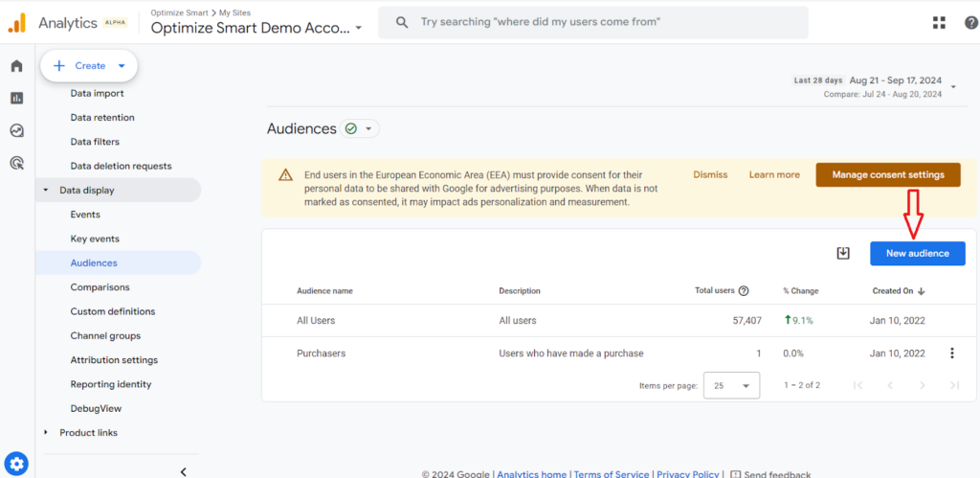980x478 pixels.
Task: Click the Google Analytics logo
Action: 17,23
